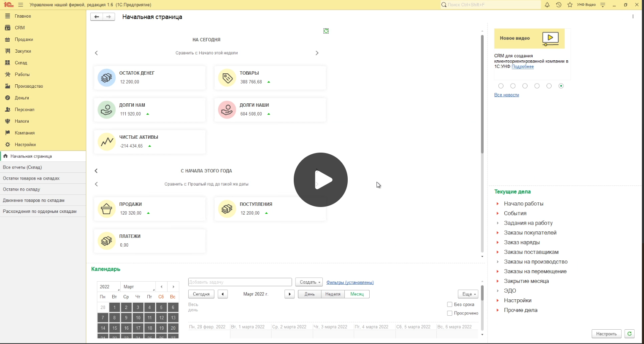Select the fourth news carousel radio dot
The height and width of the screenshot is (344, 644).
537,86
